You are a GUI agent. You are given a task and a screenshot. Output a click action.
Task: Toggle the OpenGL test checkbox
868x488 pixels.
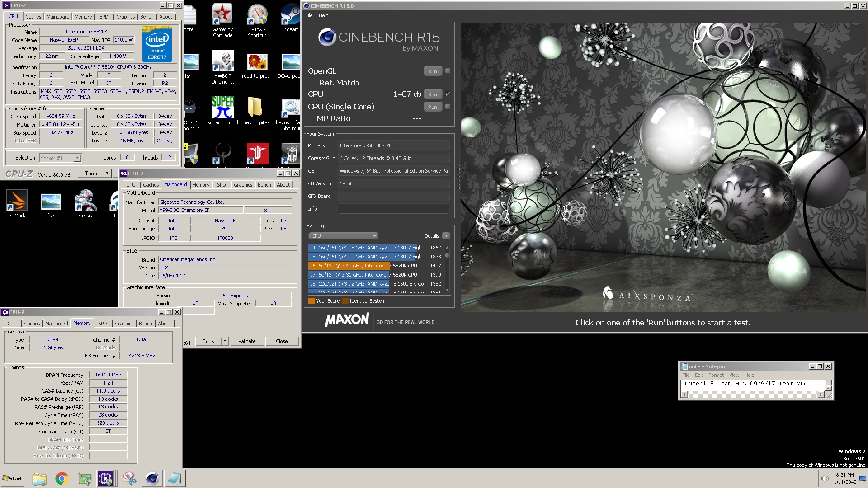tap(448, 71)
